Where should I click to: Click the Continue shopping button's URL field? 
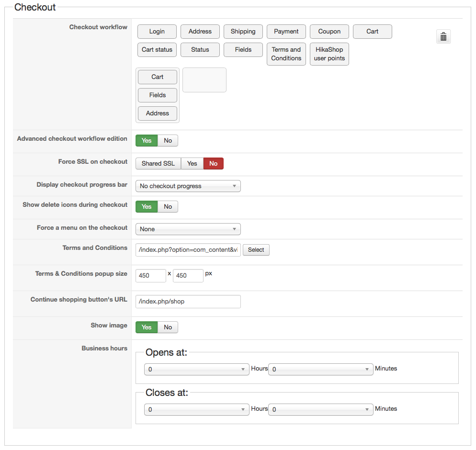click(x=188, y=302)
